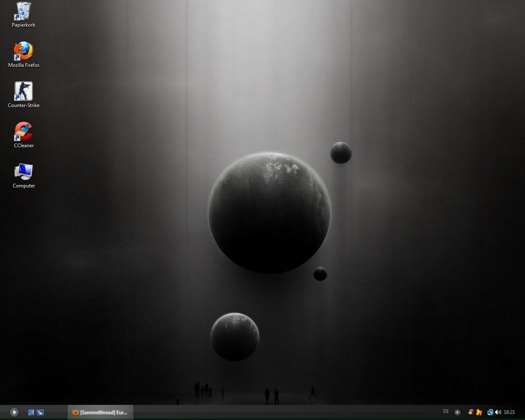The width and height of the screenshot is (525, 420).
Task: Click the CCleaner text label
Action: [x=23, y=146]
